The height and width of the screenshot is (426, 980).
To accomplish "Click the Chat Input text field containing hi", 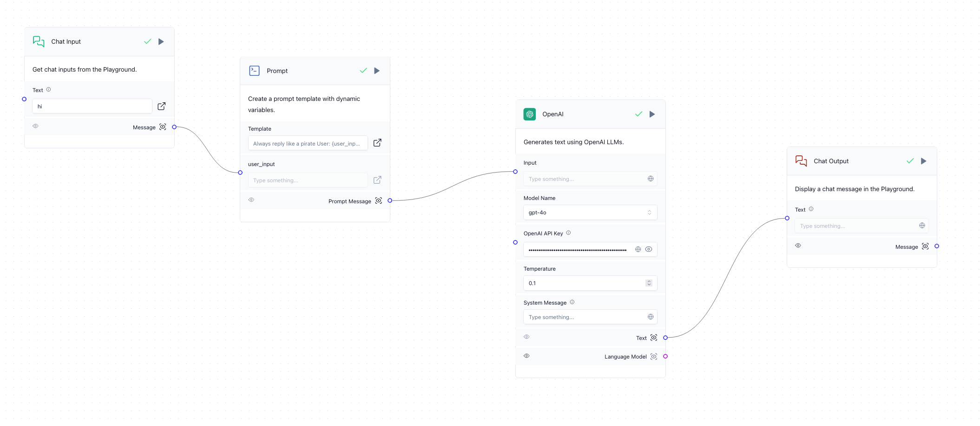I will coord(92,106).
